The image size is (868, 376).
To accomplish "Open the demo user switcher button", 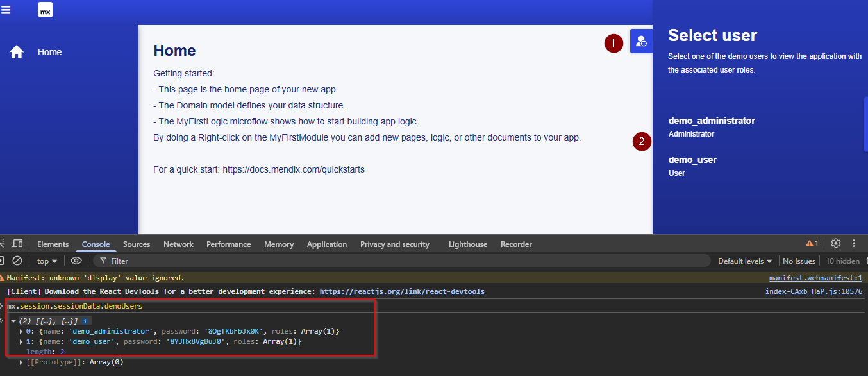I will (x=641, y=41).
